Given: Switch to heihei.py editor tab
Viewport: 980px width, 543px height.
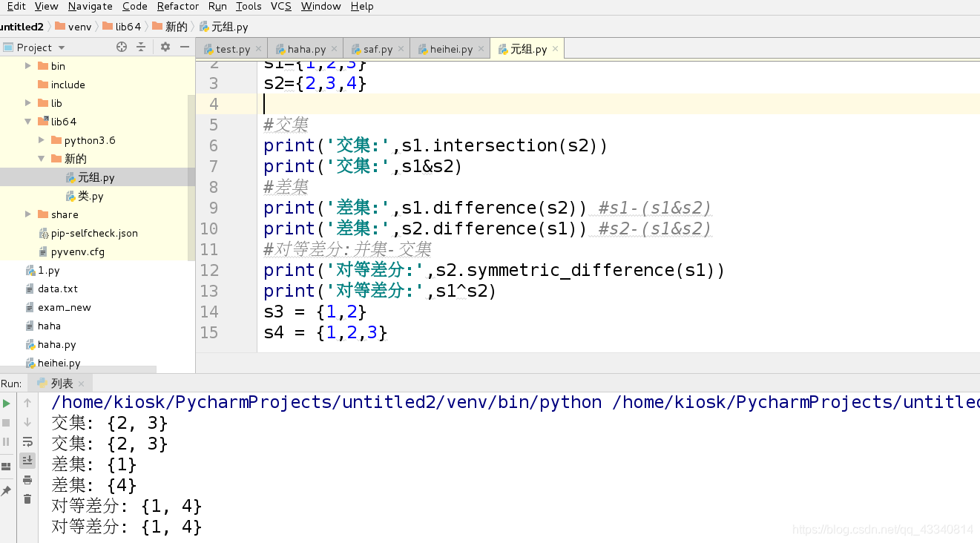Looking at the screenshot, I should pos(450,49).
